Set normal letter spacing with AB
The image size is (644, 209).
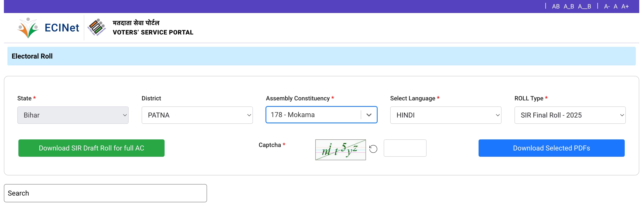tap(555, 7)
